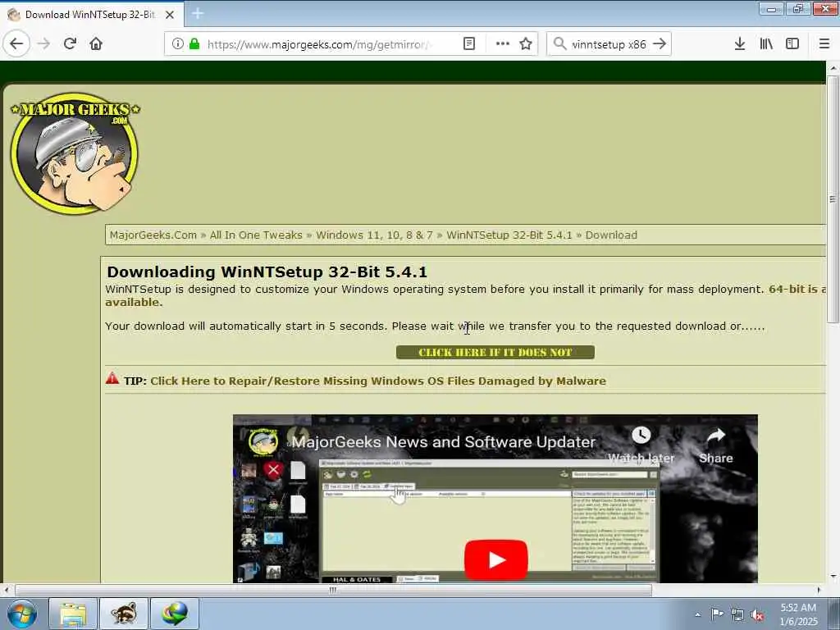Open the download manager globe taskbar icon
This screenshot has height=630, width=840.
[175, 614]
